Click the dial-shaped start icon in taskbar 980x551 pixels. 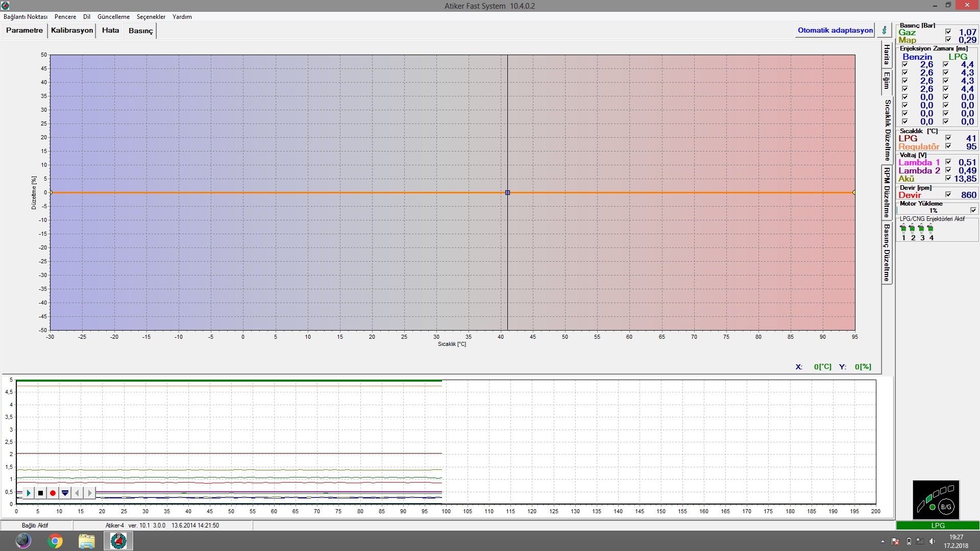[23, 541]
